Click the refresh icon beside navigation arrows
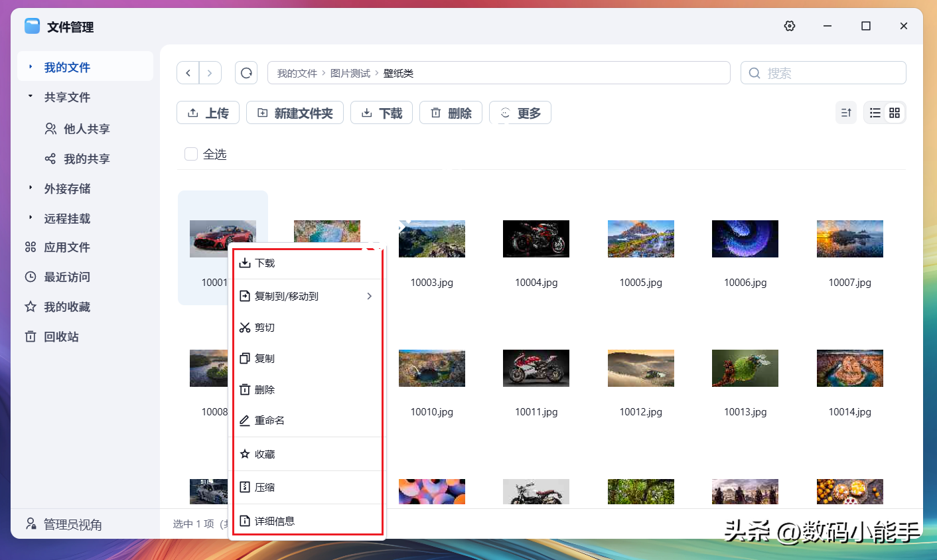937x560 pixels. coord(246,73)
